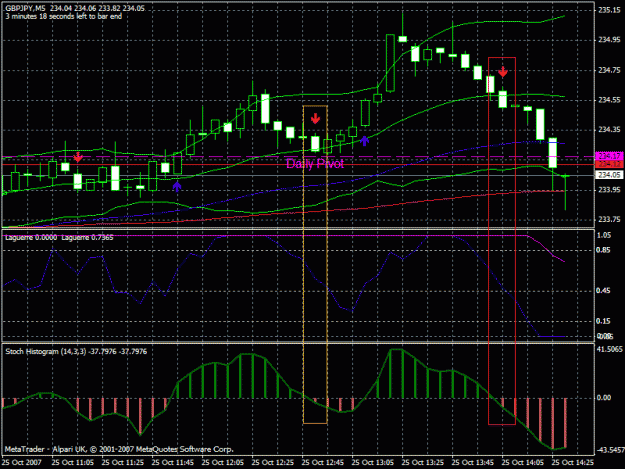The height and width of the screenshot is (469, 625).
Task: Click the 233.95 price axis label
Action: click(x=609, y=190)
